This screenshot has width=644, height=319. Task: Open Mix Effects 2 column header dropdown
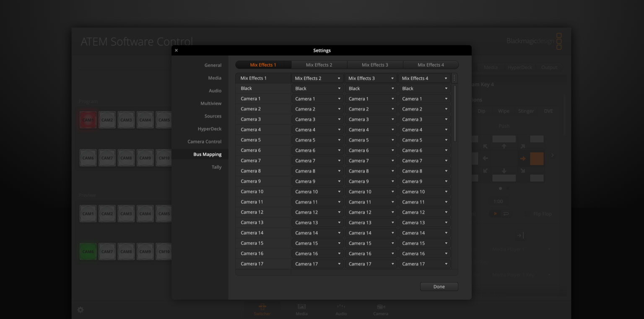317,78
